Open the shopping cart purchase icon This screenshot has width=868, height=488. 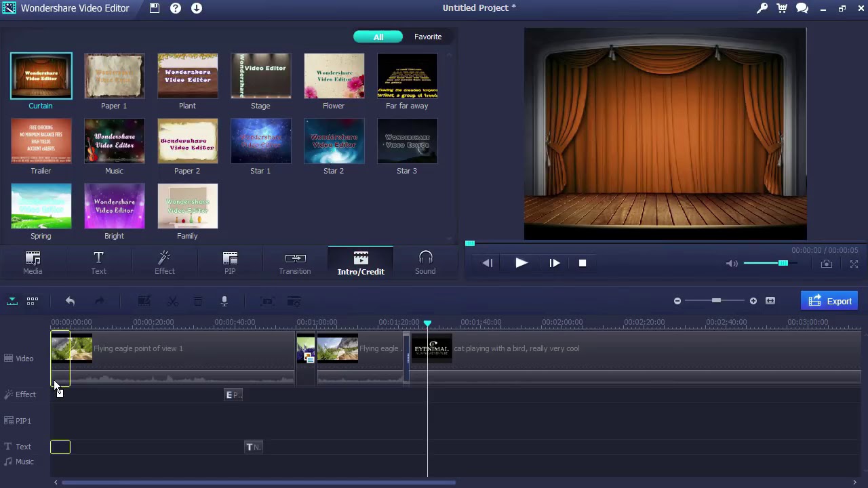782,8
